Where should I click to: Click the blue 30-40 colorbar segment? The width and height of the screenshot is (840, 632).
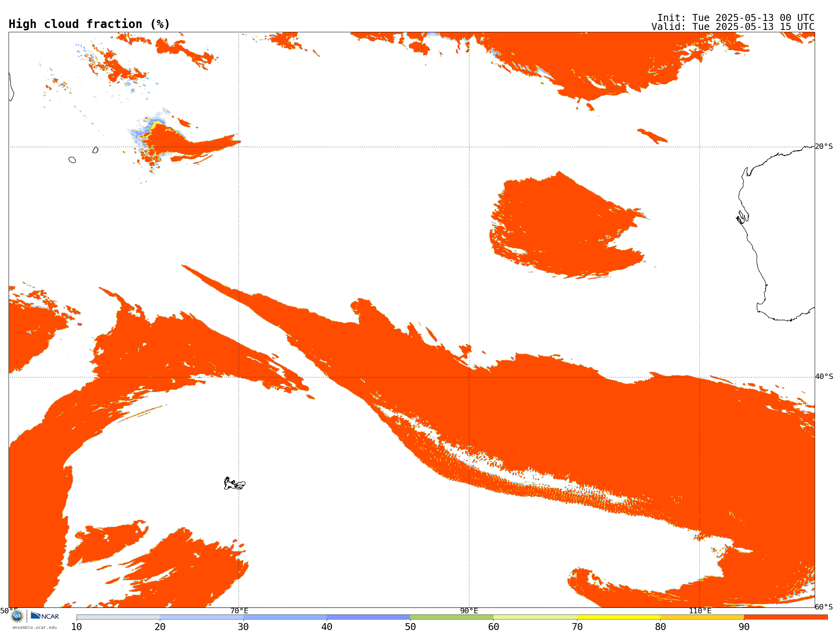point(285,617)
